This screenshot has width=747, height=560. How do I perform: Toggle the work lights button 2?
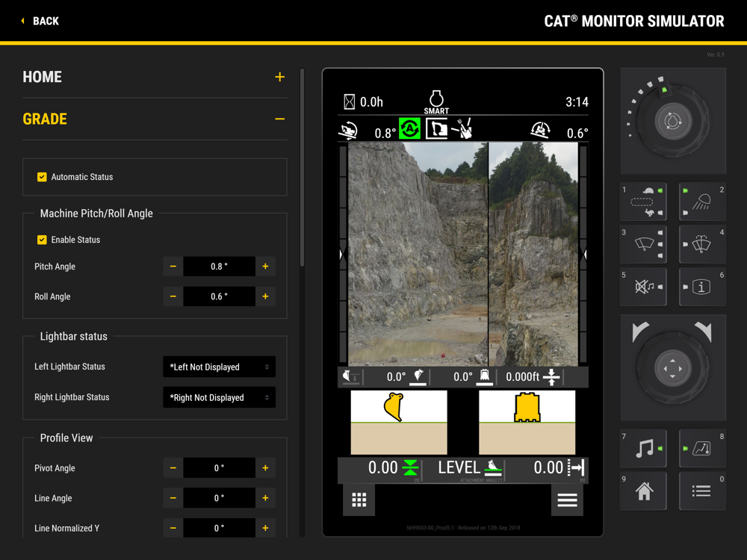(703, 202)
